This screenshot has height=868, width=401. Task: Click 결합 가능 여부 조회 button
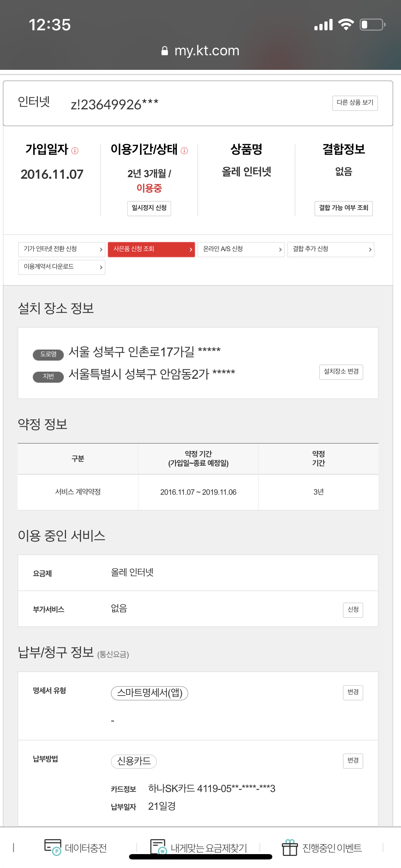tap(343, 208)
